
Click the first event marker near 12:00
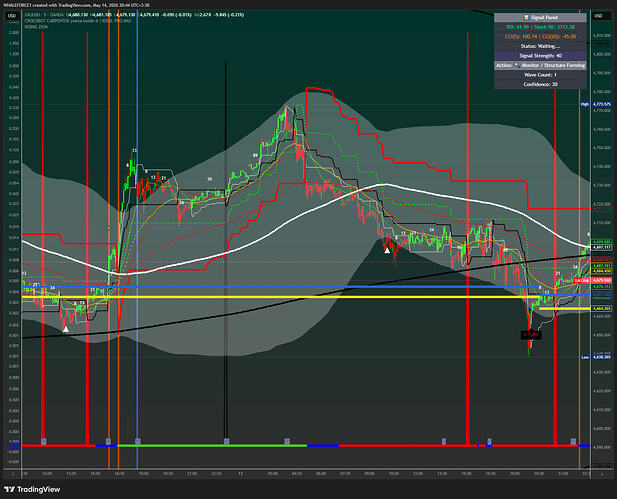click(x=44, y=442)
